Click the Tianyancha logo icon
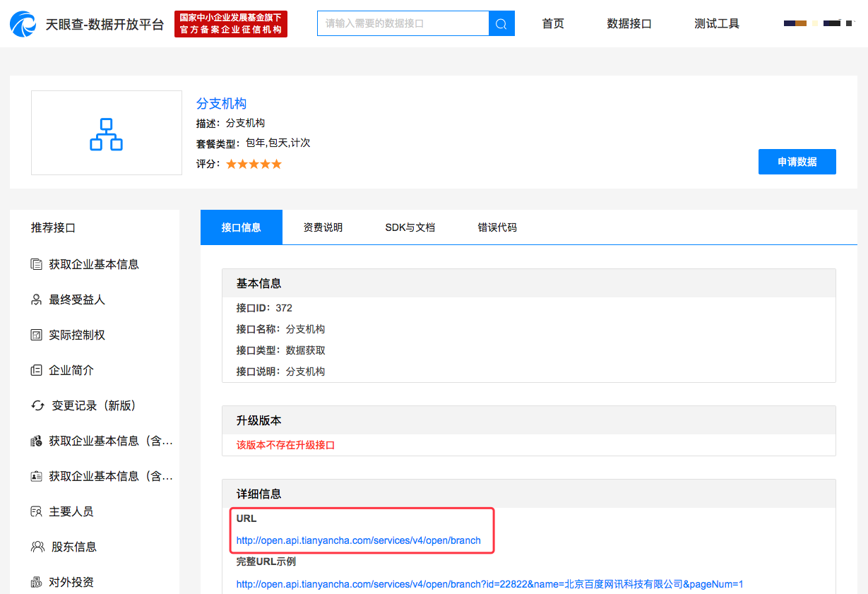 coord(24,24)
